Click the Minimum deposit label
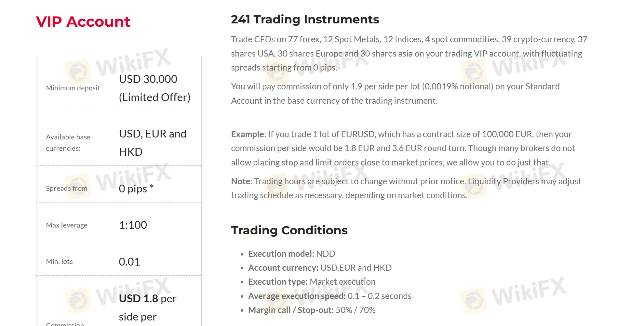This screenshot has width=644, height=326. click(73, 88)
